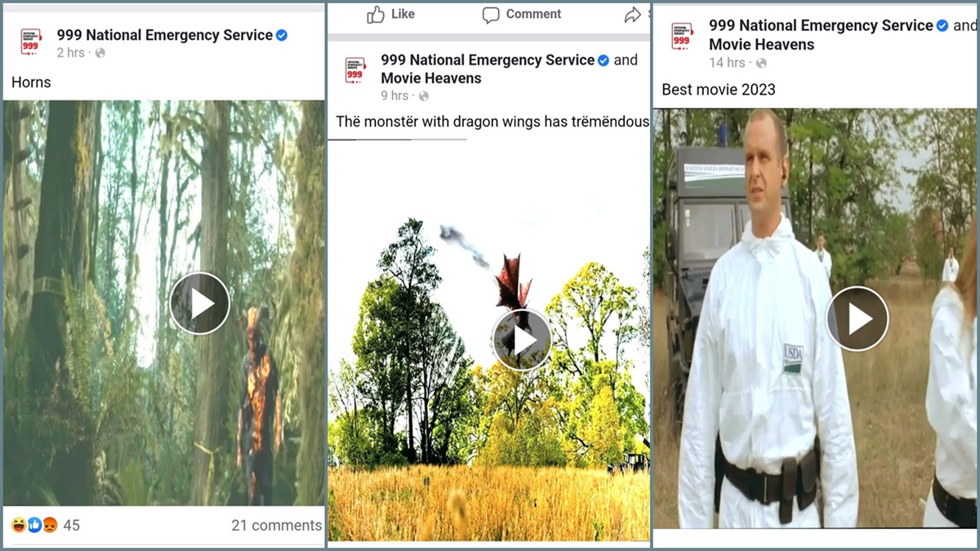Open Movie Heavens page in right post
The height and width of the screenshot is (551, 980).
[x=761, y=44]
